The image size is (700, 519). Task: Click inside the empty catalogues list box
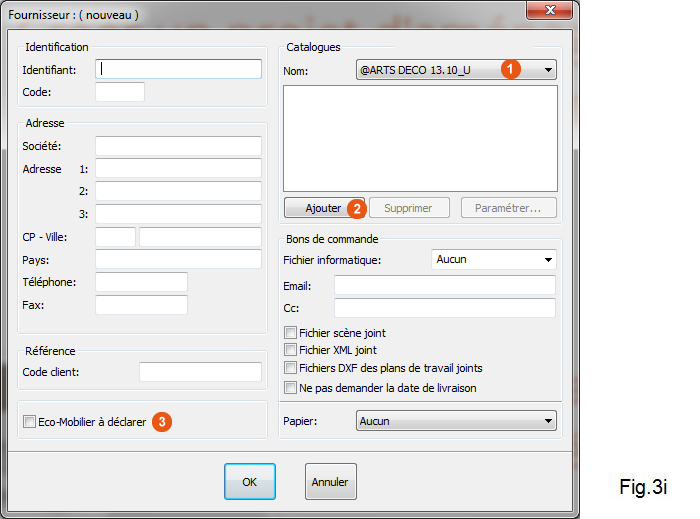pos(420,138)
